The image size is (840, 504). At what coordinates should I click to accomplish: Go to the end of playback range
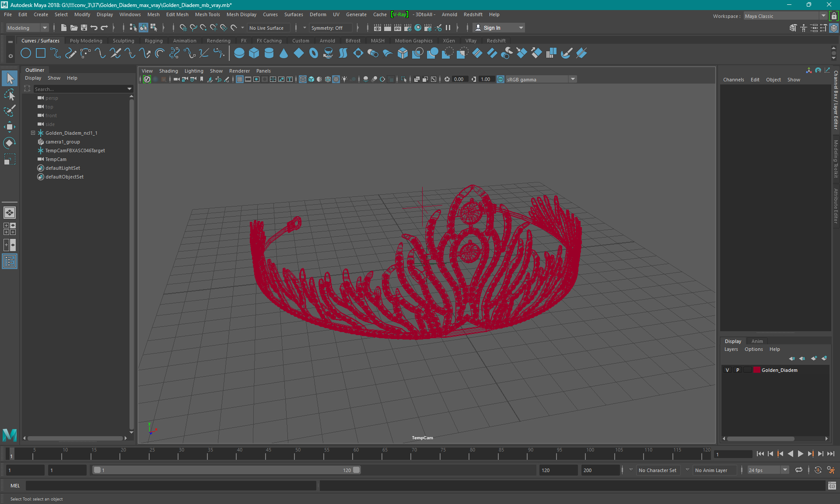pyautogui.click(x=830, y=454)
